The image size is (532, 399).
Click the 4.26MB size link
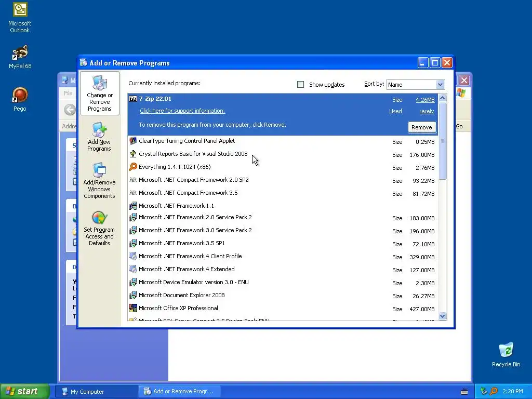[425, 100]
